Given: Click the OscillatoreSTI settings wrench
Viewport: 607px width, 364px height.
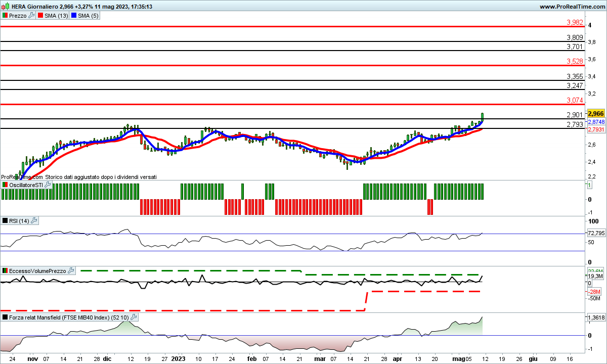Looking at the screenshot, I should click(x=48, y=185).
